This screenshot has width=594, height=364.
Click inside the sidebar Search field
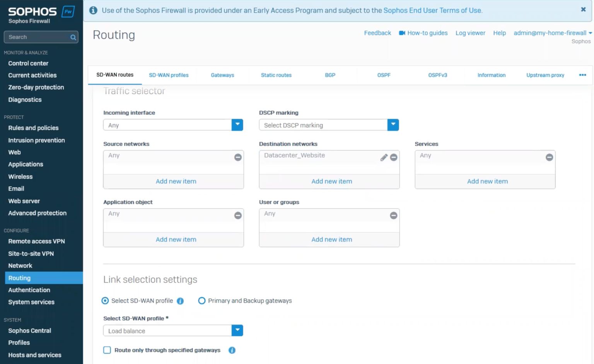35,37
